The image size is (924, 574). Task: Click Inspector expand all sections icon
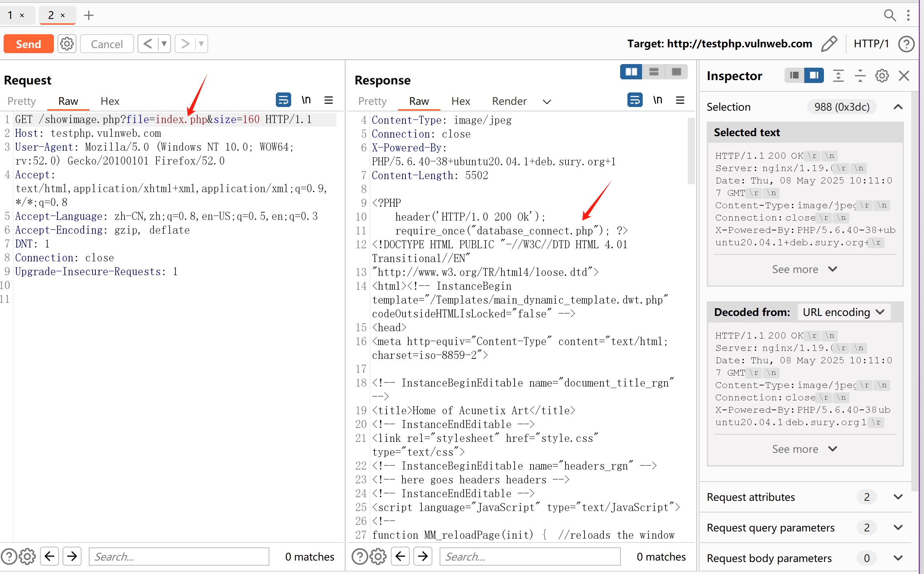pyautogui.click(x=838, y=76)
